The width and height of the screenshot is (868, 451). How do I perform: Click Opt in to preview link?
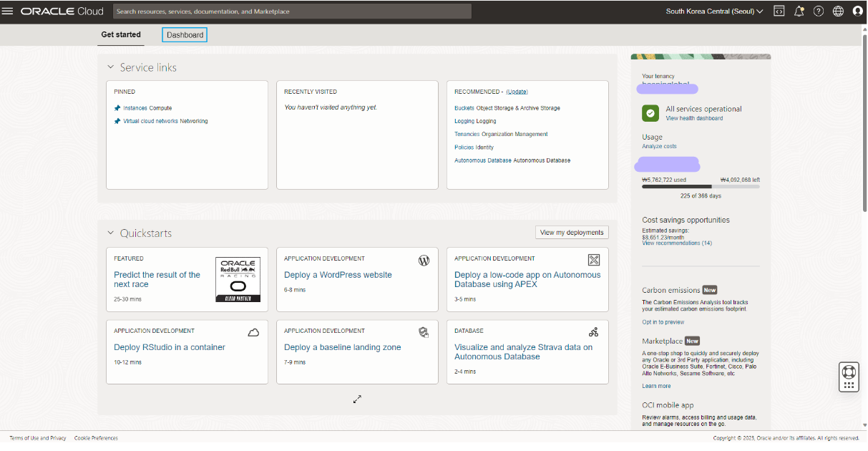pos(663,322)
